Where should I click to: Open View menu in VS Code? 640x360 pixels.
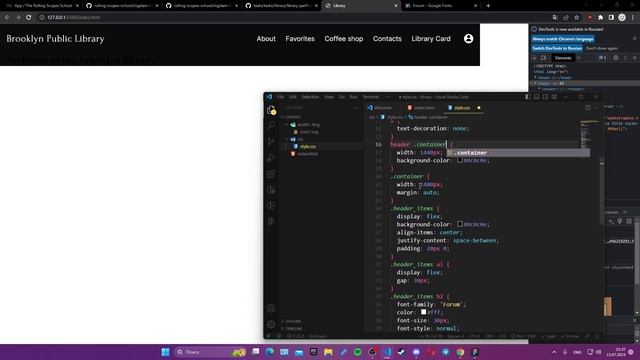pyautogui.click(x=329, y=97)
